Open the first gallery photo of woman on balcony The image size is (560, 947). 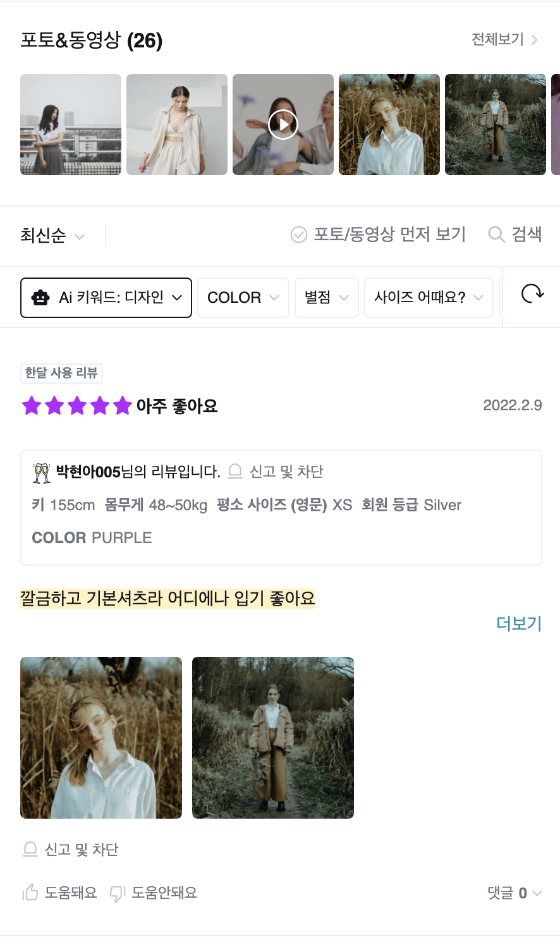71,125
